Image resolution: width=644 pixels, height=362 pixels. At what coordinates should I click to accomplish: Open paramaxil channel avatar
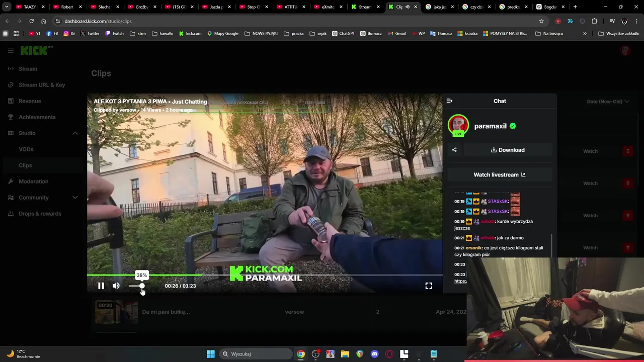(458, 126)
